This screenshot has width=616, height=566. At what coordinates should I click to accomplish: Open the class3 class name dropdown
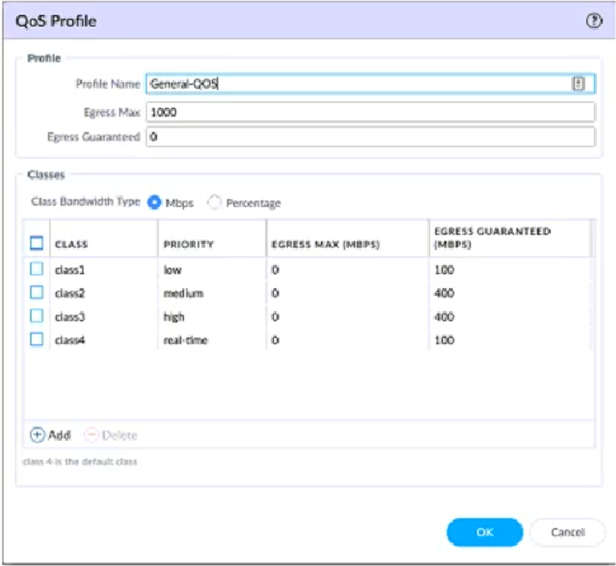pyautogui.click(x=100, y=317)
